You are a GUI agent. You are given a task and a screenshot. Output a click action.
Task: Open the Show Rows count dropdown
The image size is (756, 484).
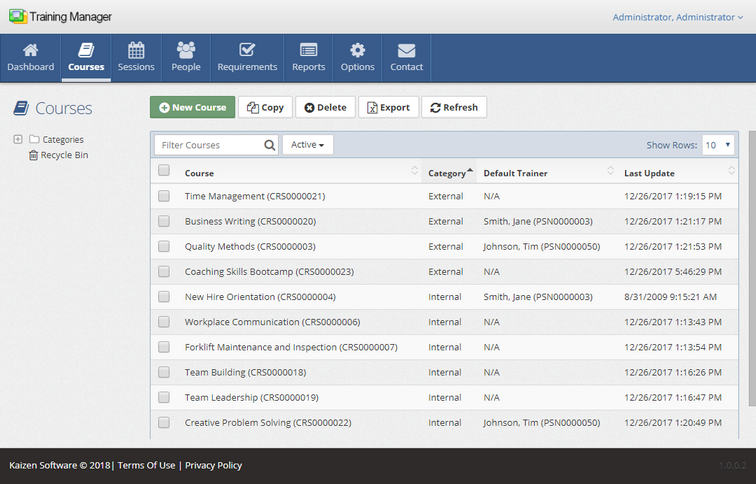pyautogui.click(x=718, y=145)
